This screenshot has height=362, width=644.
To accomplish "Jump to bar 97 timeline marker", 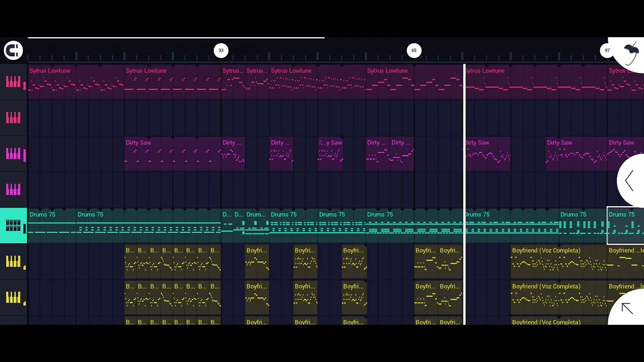I will pyautogui.click(x=607, y=50).
